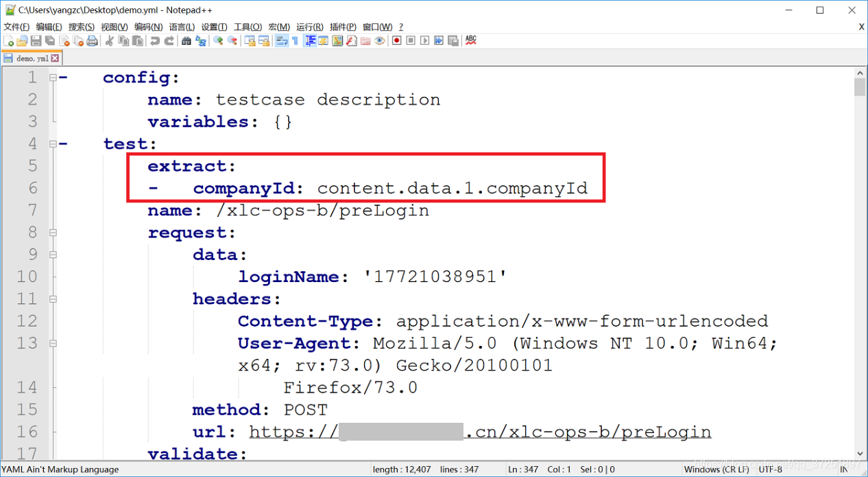Click the Paste toolbar icon
This screenshot has height=477, width=868.
click(x=137, y=41)
